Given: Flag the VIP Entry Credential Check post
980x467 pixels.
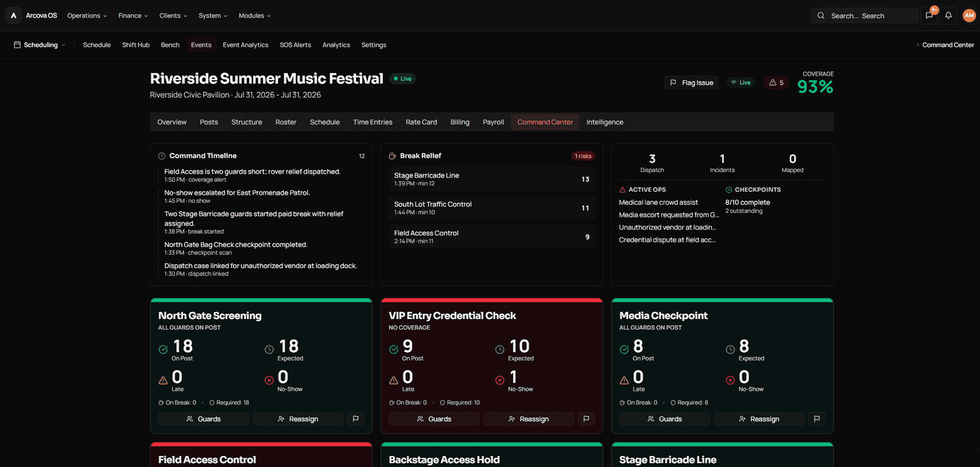Looking at the screenshot, I should (586, 419).
